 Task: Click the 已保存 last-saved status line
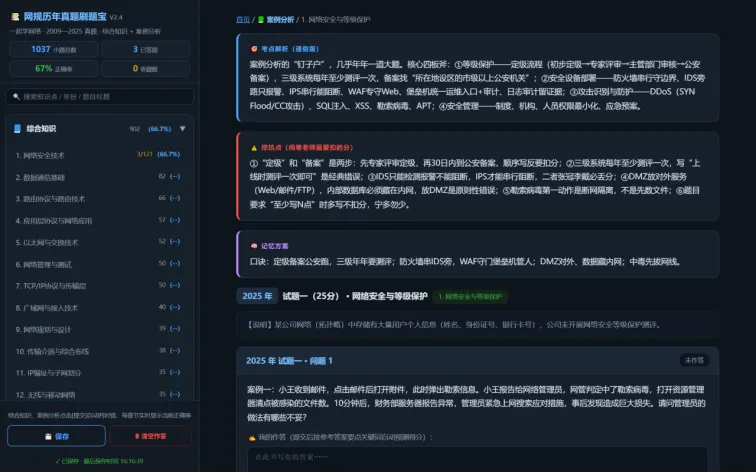click(99, 461)
